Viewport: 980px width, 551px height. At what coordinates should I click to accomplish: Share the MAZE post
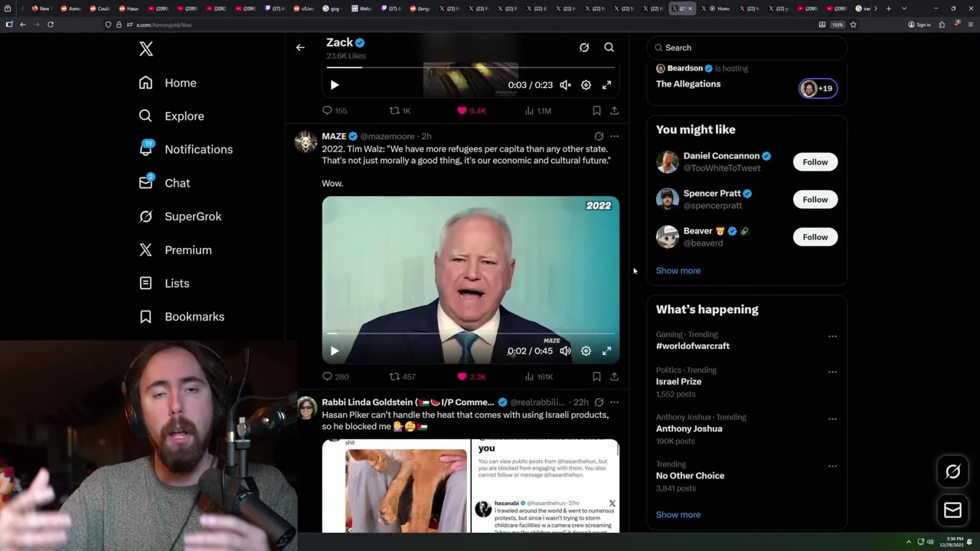click(x=614, y=377)
